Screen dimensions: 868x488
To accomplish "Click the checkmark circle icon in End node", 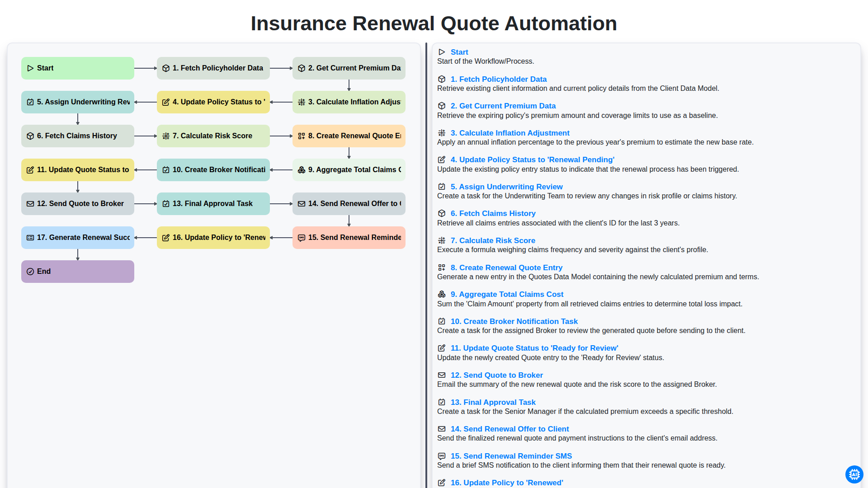I will pyautogui.click(x=30, y=272).
